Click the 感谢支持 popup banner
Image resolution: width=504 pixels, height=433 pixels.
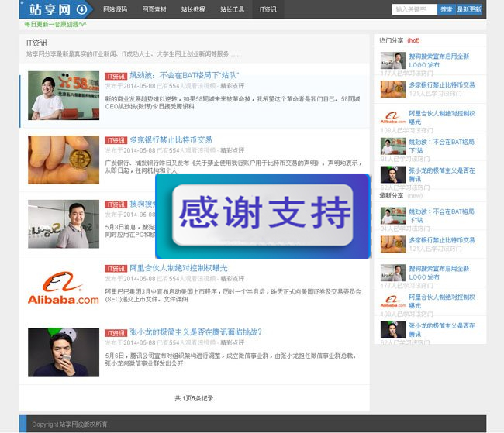263,216
